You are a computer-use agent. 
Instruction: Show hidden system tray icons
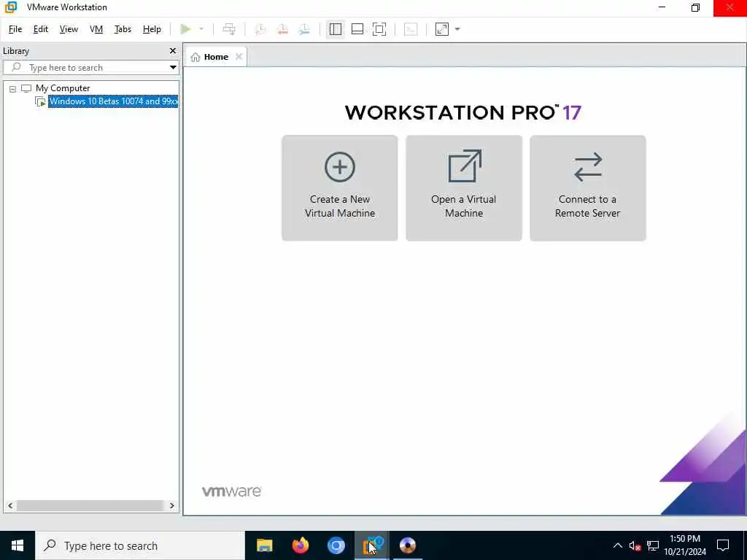pos(617,545)
